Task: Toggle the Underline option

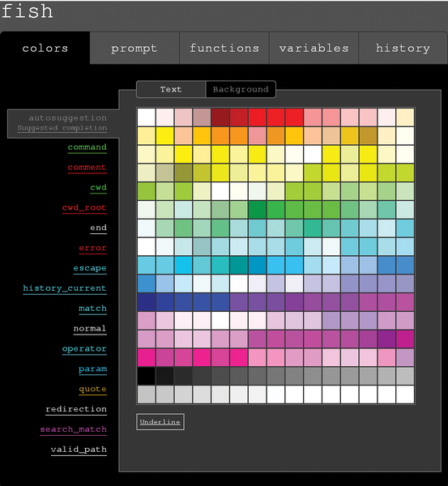Action: [160, 422]
